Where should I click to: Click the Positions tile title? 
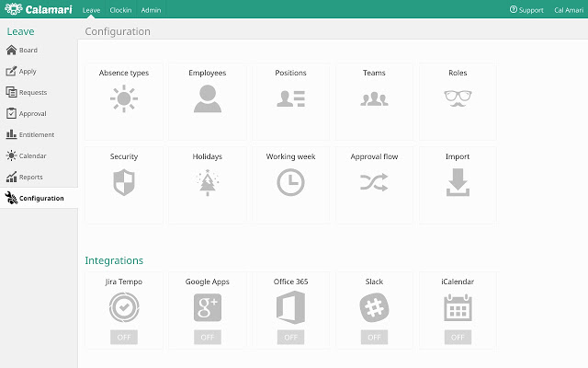(x=290, y=73)
